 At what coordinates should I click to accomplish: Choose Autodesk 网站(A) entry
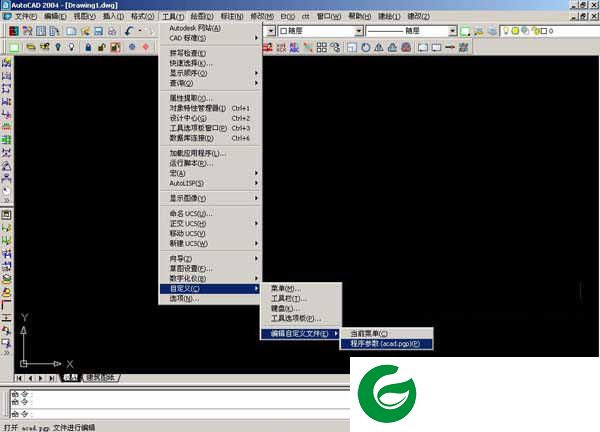[210, 28]
